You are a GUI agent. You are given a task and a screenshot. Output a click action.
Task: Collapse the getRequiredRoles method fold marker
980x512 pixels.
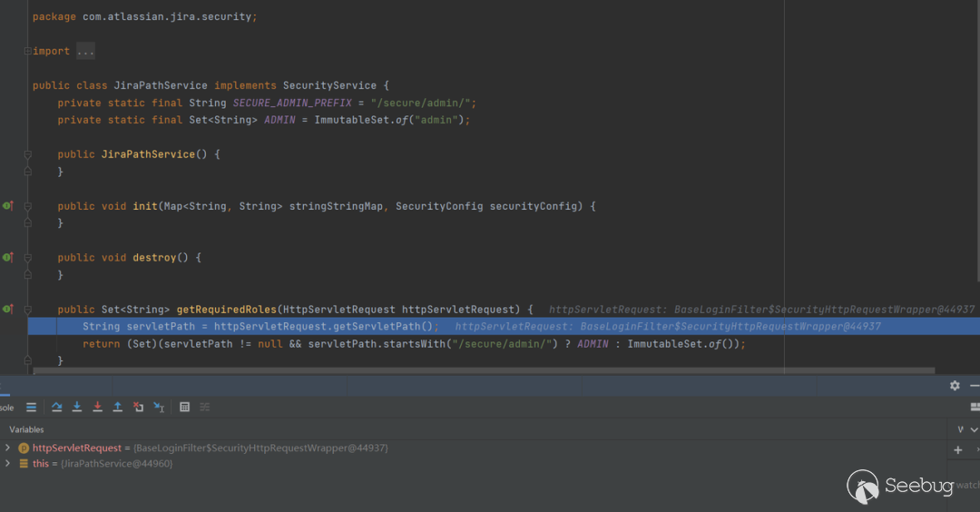(x=27, y=309)
